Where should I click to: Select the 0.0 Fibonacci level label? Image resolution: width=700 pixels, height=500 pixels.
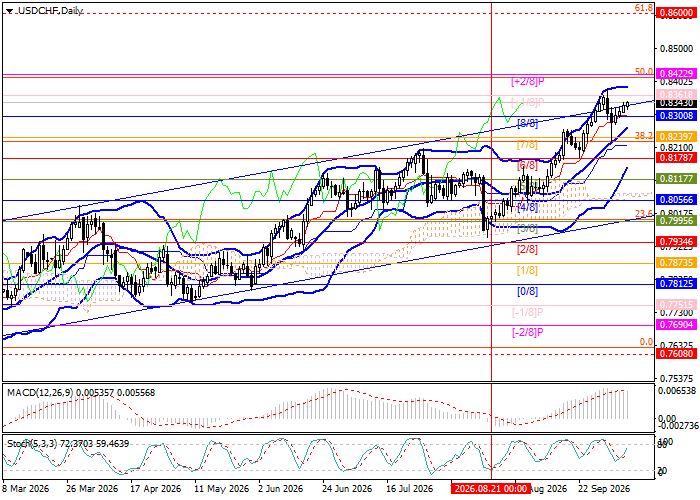pos(646,342)
